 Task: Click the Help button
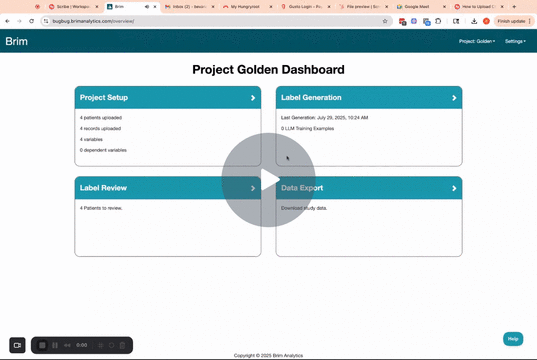click(513, 339)
